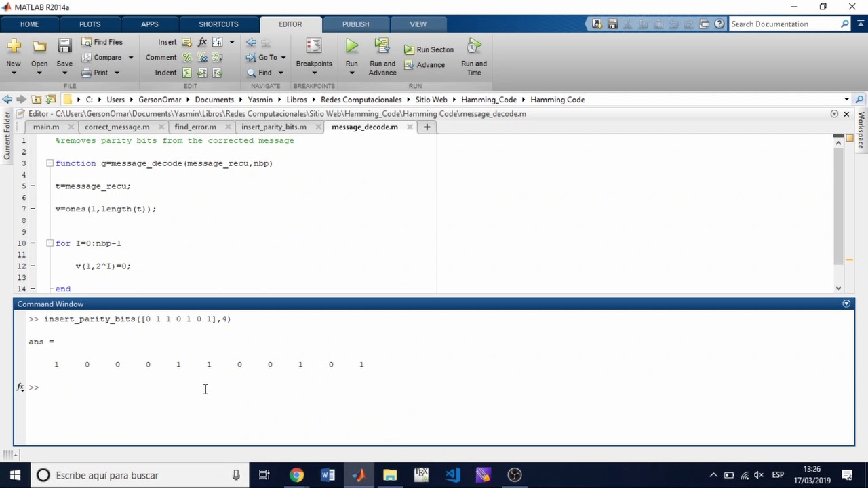868x488 pixels.
Task: Click the quick access Save icon
Action: (612, 24)
